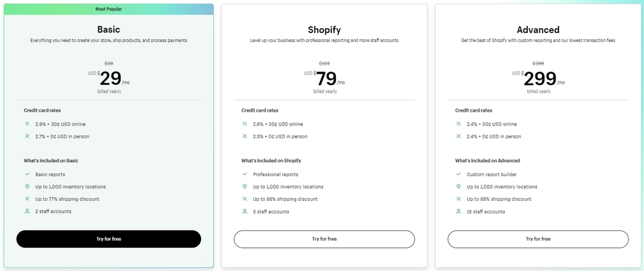
Task: Click Try for free under Shopify plan
Action: pos(324,239)
